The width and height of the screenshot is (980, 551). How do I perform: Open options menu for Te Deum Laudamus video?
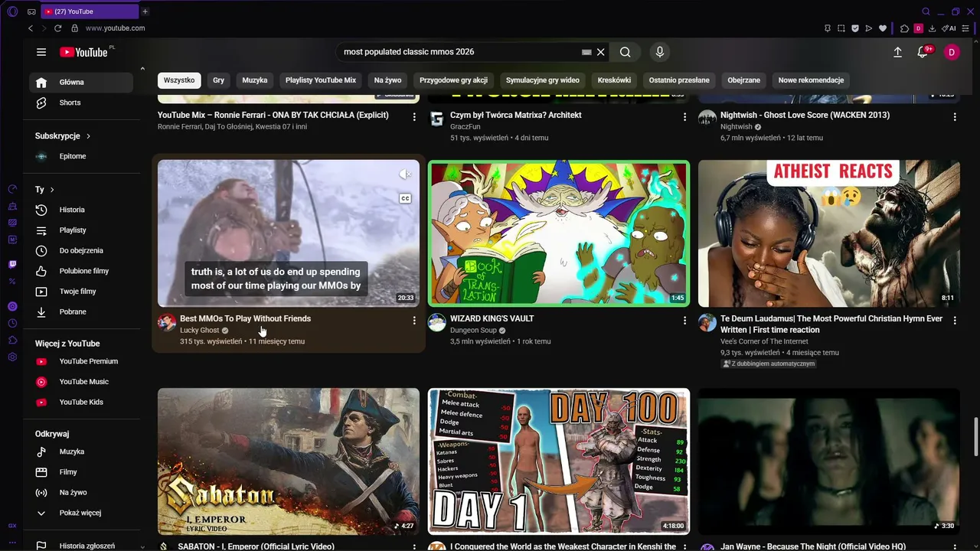click(955, 321)
